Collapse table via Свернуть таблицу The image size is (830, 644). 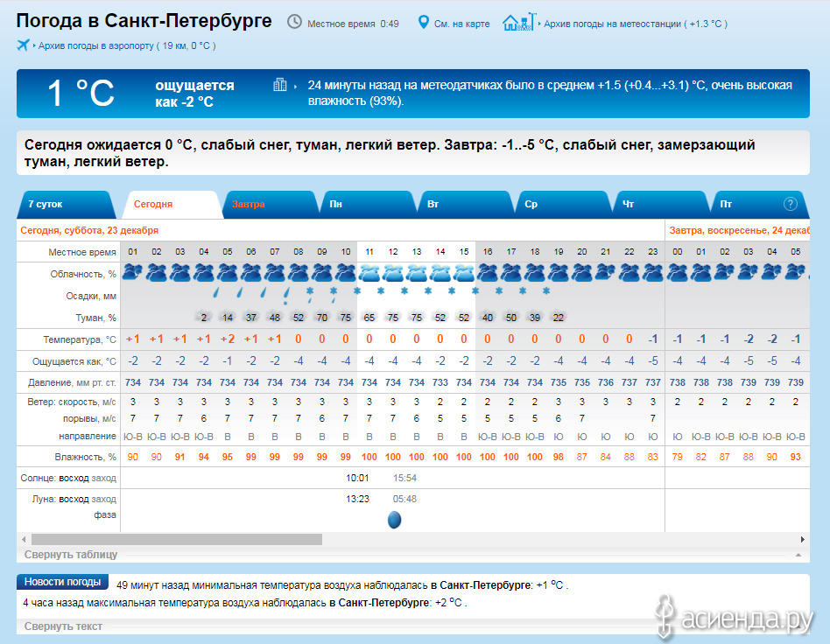pos(71,555)
